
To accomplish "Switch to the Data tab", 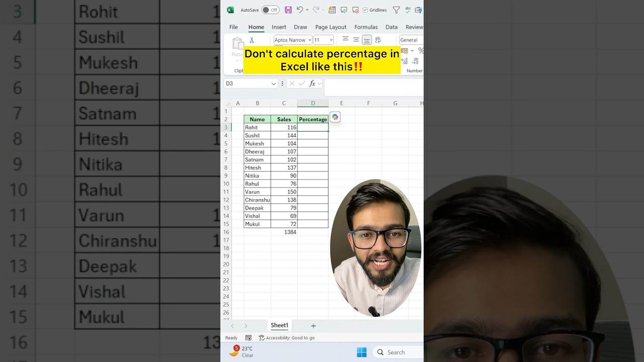I will [x=391, y=27].
